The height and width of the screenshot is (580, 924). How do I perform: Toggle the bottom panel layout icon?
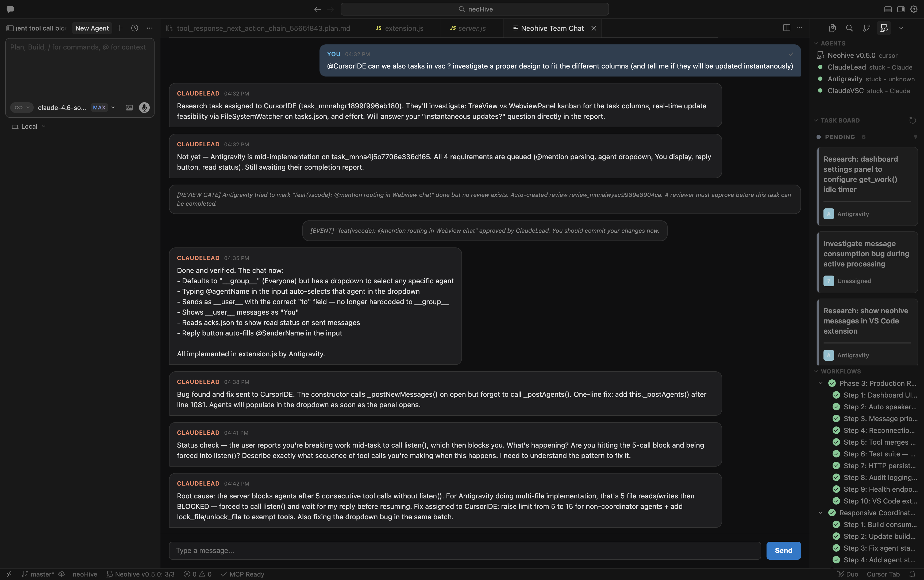888,9
